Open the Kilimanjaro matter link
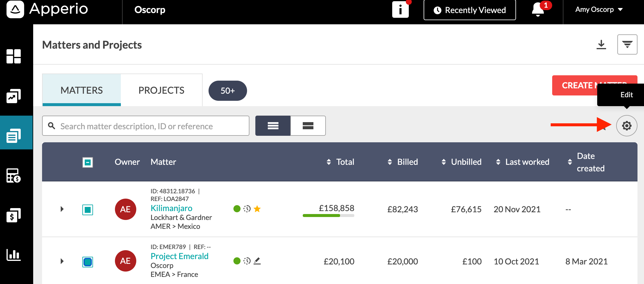 coord(172,208)
